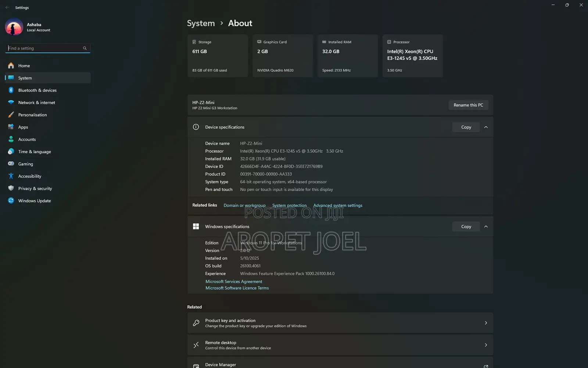Collapse the Device specifications section

486,127
